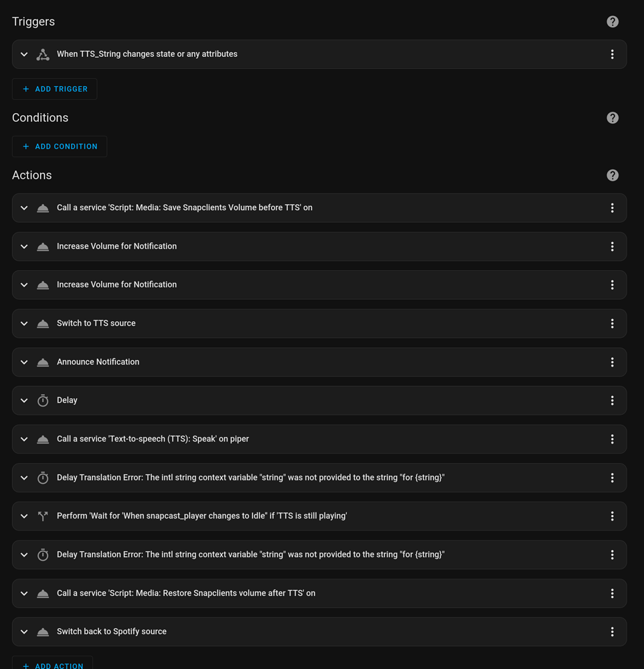Screen dimensions: 644x669
Task: Click the ADD ACTION button
Action: (52, 664)
